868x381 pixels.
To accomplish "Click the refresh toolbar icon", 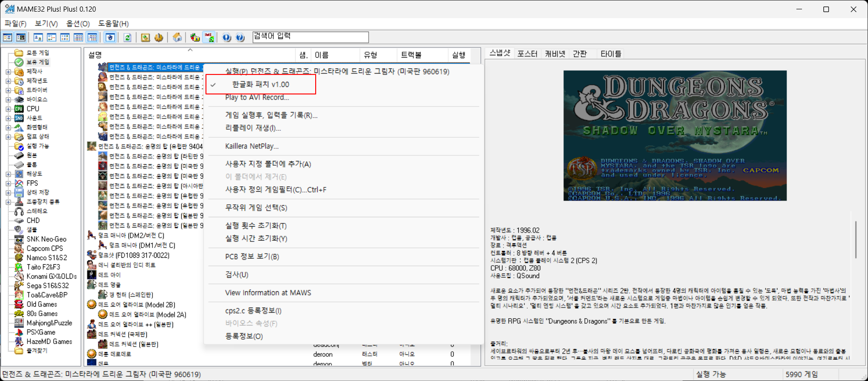I will tap(127, 38).
